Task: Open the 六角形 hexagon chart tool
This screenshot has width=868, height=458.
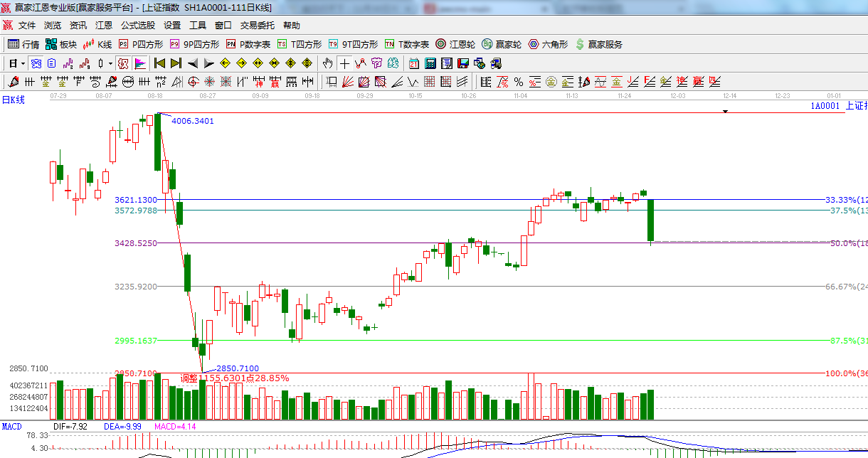Action: point(548,44)
